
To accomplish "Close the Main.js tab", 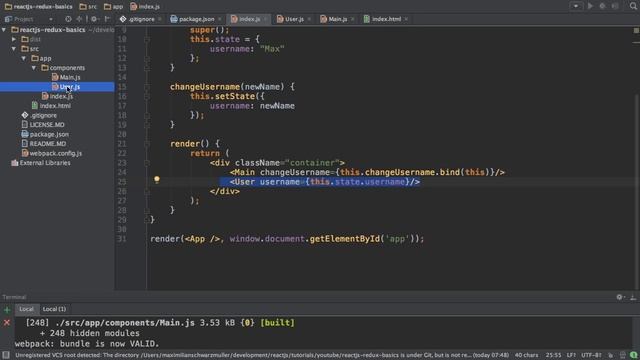I will [353, 19].
